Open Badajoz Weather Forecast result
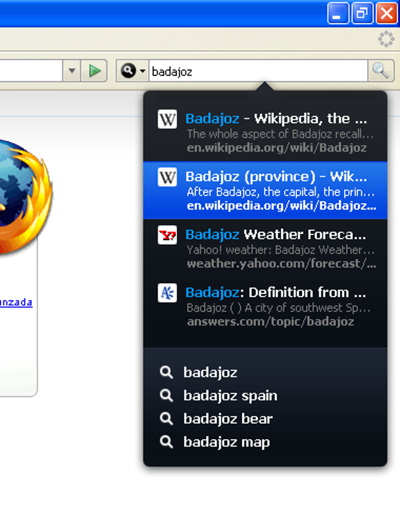The height and width of the screenshot is (532, 400). [265, 248]
